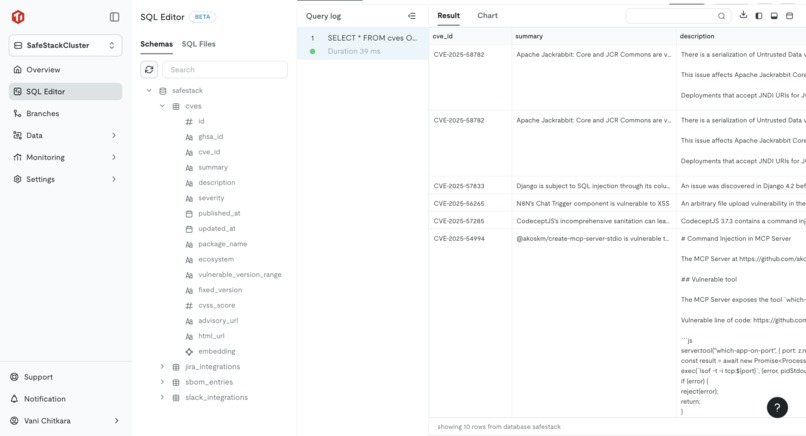Click the BETA badge

(203, 17)
